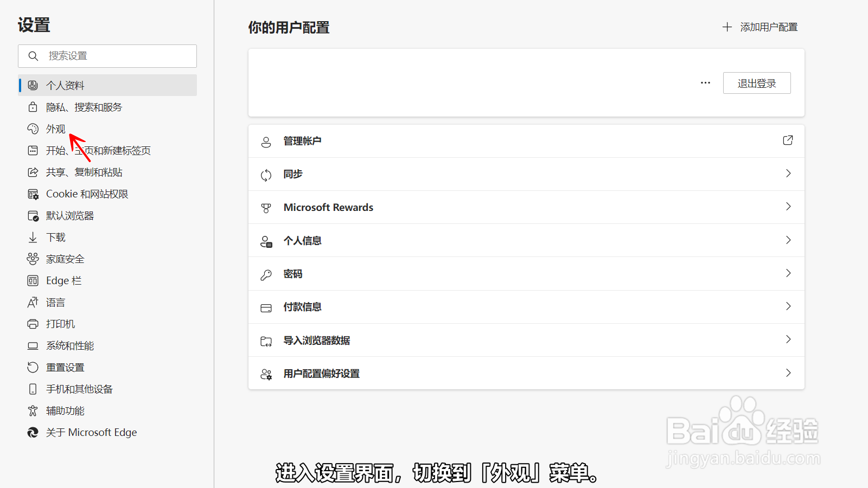The image size is (868, 488).
Task: Select the 辅助功能 accessibility icon
Action: 33,410
